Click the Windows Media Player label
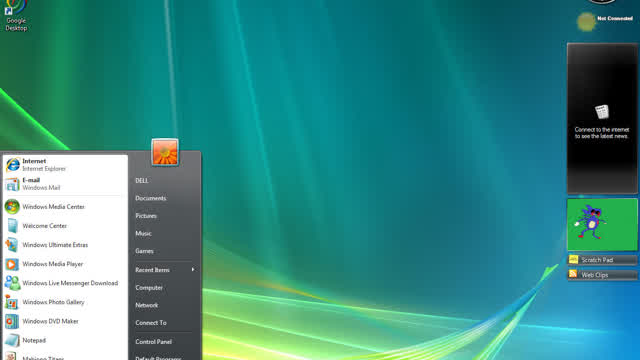This screenshot has height=360, width=640. pos(53,264)
